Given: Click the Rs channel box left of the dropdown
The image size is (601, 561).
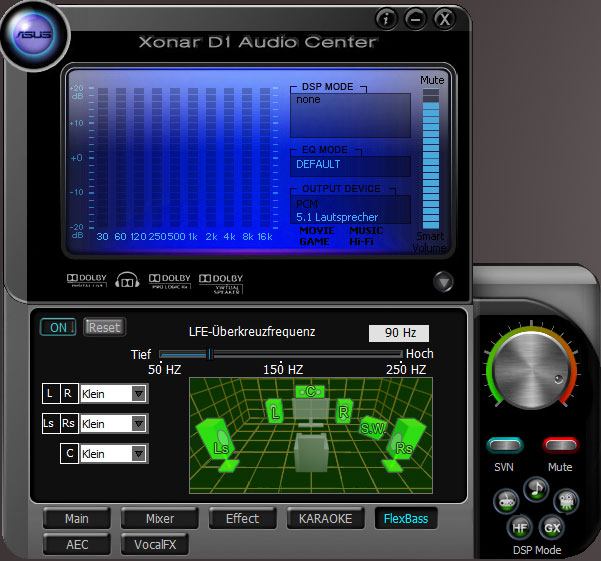Looking at the screenshot, I should [x=69, y=423].
